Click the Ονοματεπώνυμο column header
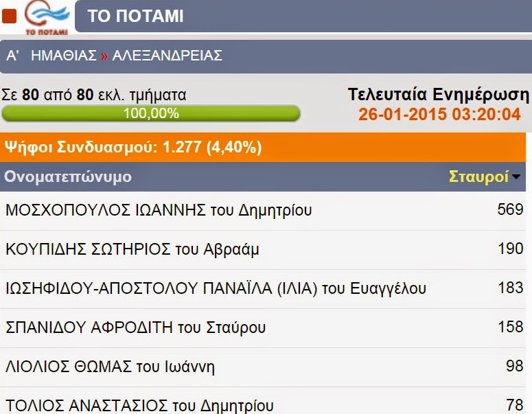The image size is (532, 414). tap(68, 177)
